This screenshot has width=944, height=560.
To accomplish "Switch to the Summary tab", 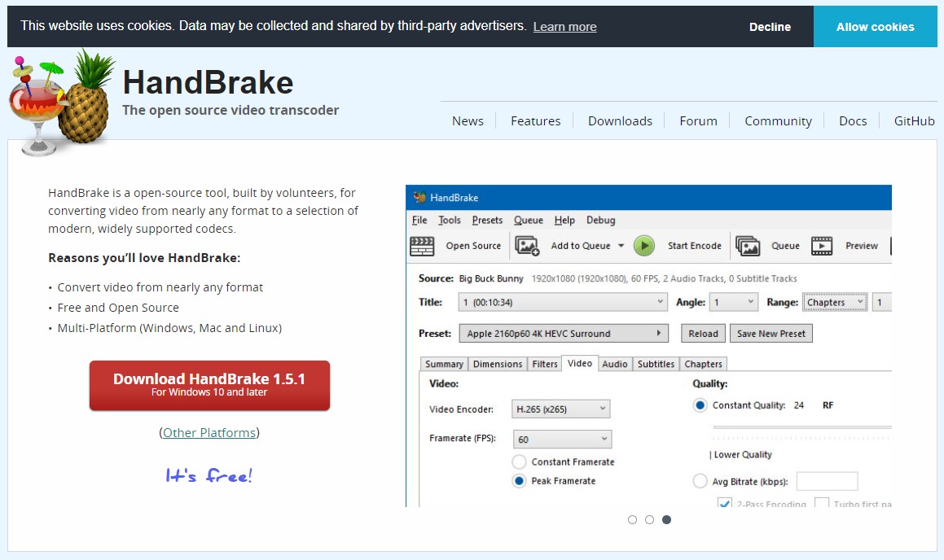I will click(444, 364).
